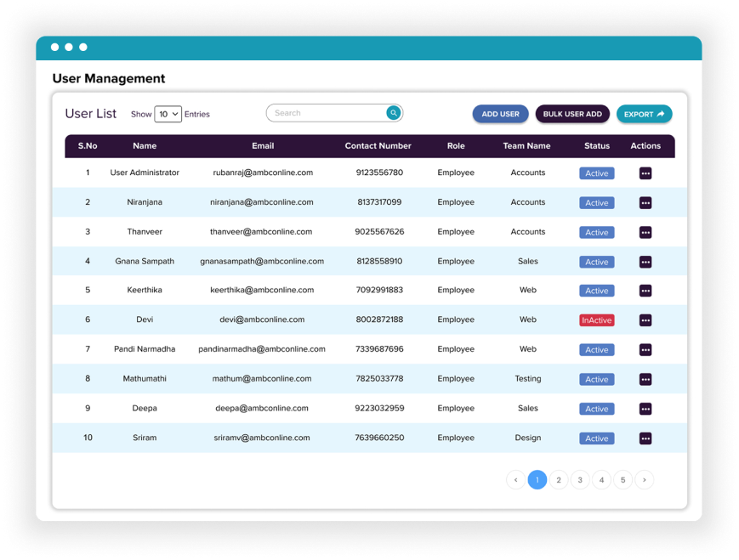This screenshot has height=560, width=739.
Task: Open actions menu for Deepa
Action: coord(645,408)
